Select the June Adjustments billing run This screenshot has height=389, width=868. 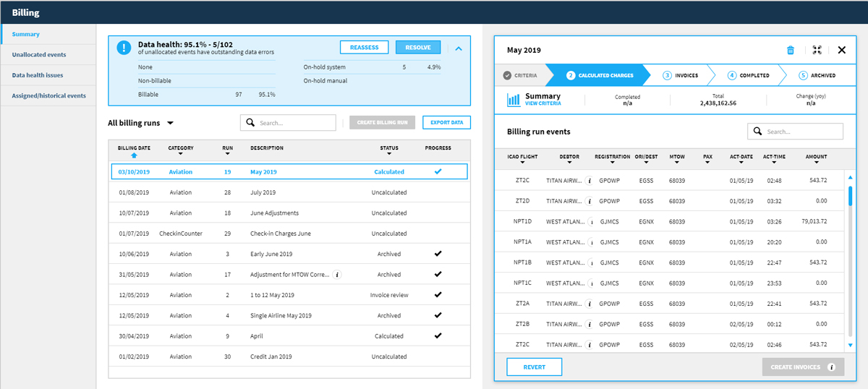pyautogui.click(x=289, y=213)
